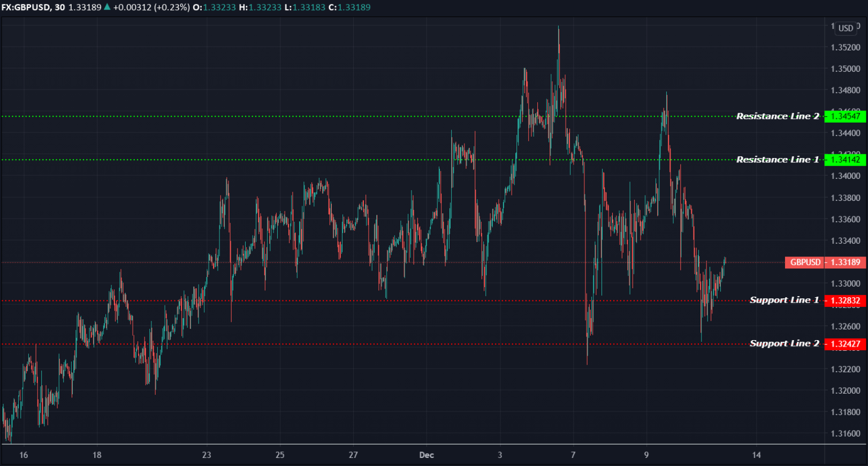The width and height of the screenshot is (868, 466).
Task: Click the 1.33189 price beside the symbol
Action: [x=85, y=7]
